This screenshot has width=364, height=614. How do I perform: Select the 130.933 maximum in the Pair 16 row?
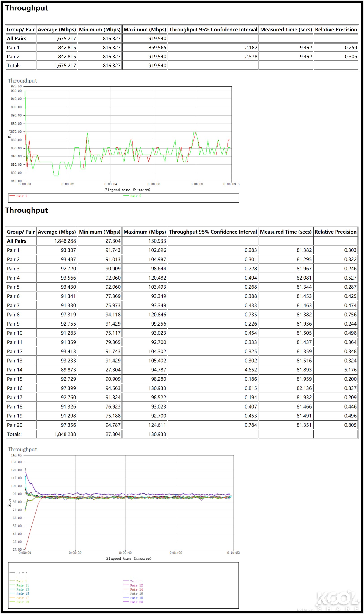[x=157, y=388]
